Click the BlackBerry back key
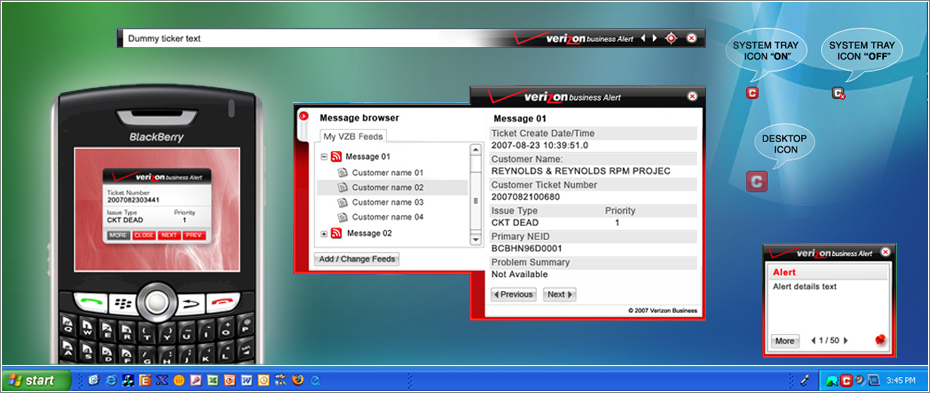The image size is (930, 393). tap(190, 303)
